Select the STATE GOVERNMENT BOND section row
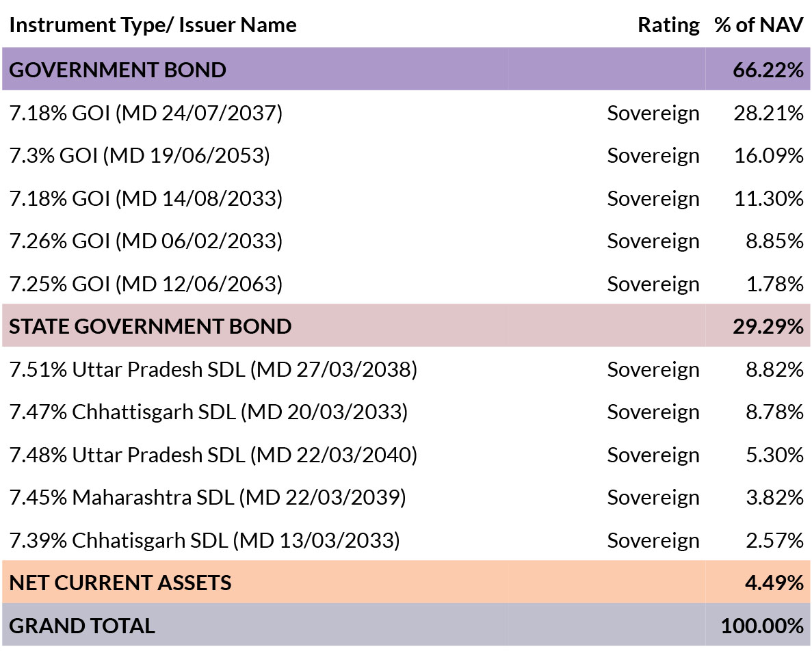This screenshot has height=651, width=812. pos(406,325)
